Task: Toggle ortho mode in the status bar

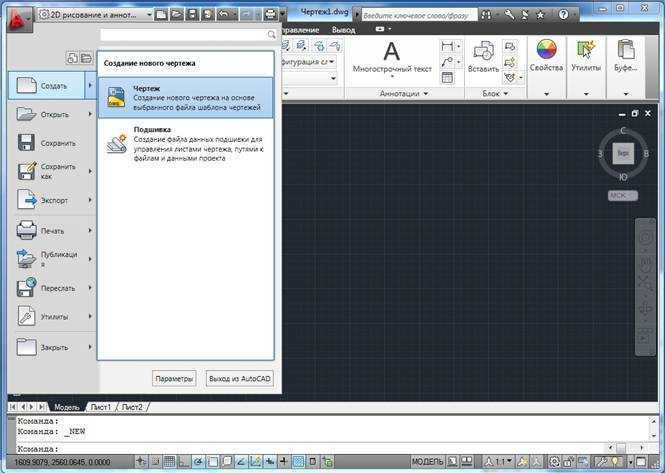Action: 183,462
